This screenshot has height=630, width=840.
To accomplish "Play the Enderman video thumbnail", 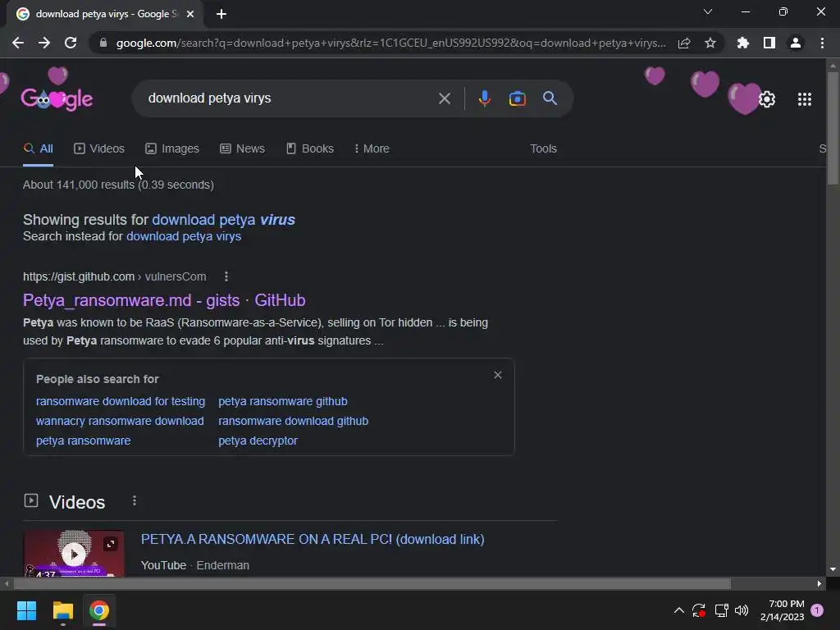I will point(74,554).
